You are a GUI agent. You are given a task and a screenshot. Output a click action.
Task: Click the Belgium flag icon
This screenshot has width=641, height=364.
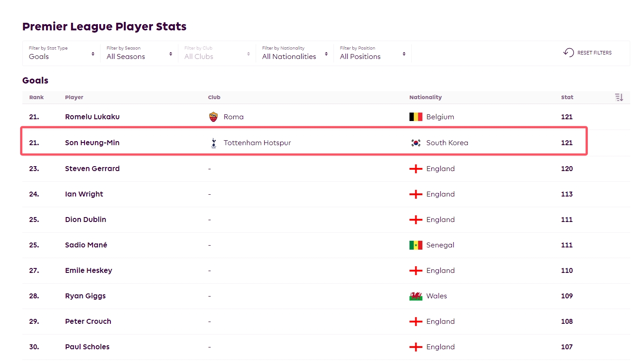[416, 117]
